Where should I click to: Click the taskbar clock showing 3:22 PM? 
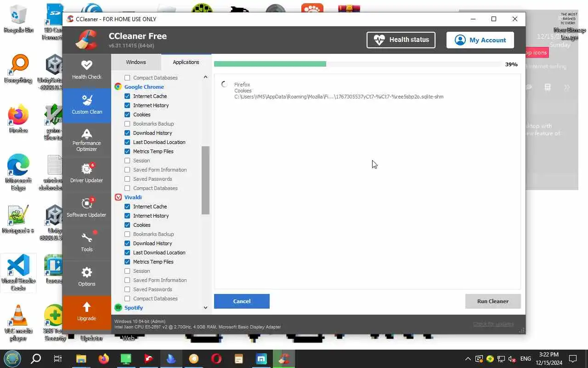pos(548,358)
